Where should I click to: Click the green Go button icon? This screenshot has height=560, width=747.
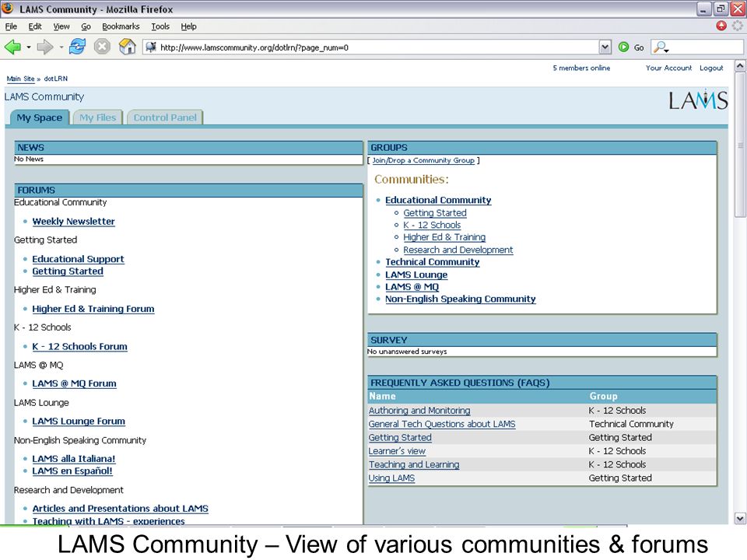(x=623, y=47)
